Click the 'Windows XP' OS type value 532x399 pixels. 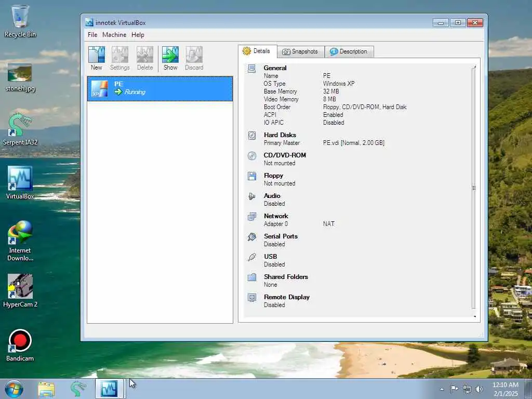[x=339, y=84]
